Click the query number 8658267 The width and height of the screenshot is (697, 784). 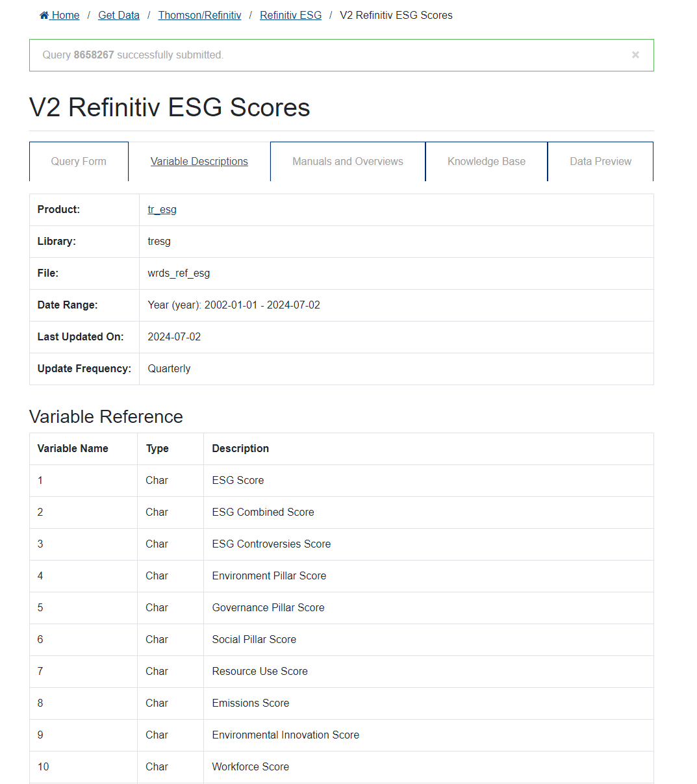94,55
